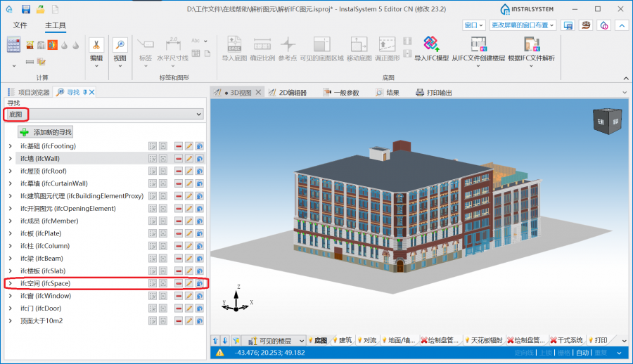Viewport: 633px width, 364px height.
Task: Click the save icon in the title bar
Action: (26, 9)
